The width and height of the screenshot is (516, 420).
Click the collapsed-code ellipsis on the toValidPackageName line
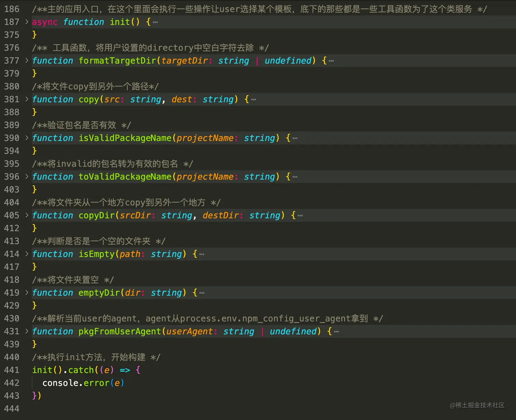point(295,177)
